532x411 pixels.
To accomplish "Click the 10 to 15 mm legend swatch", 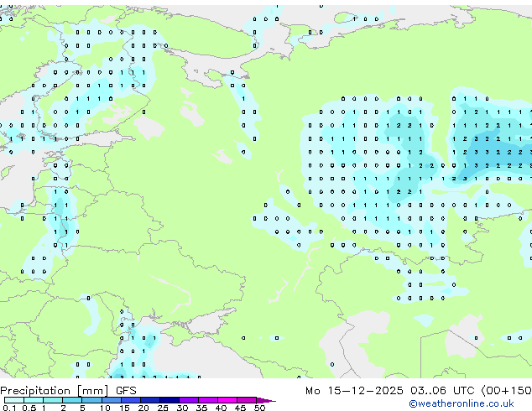I will 111,400.
